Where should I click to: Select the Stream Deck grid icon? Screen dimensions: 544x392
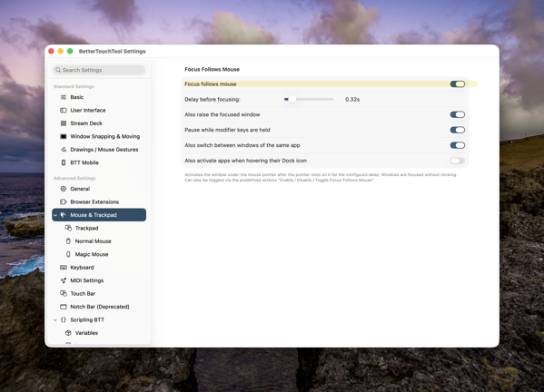64,123
